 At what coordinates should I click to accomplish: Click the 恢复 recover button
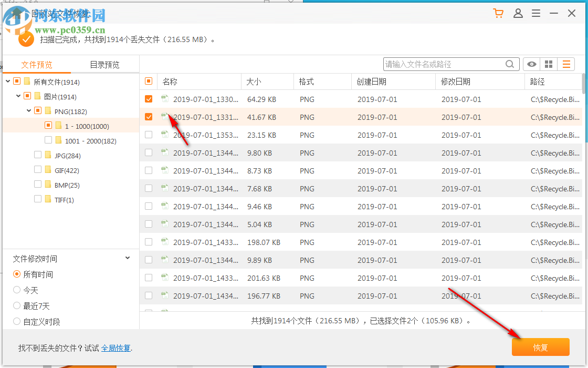pyautogui.click(x=540, y=347)
